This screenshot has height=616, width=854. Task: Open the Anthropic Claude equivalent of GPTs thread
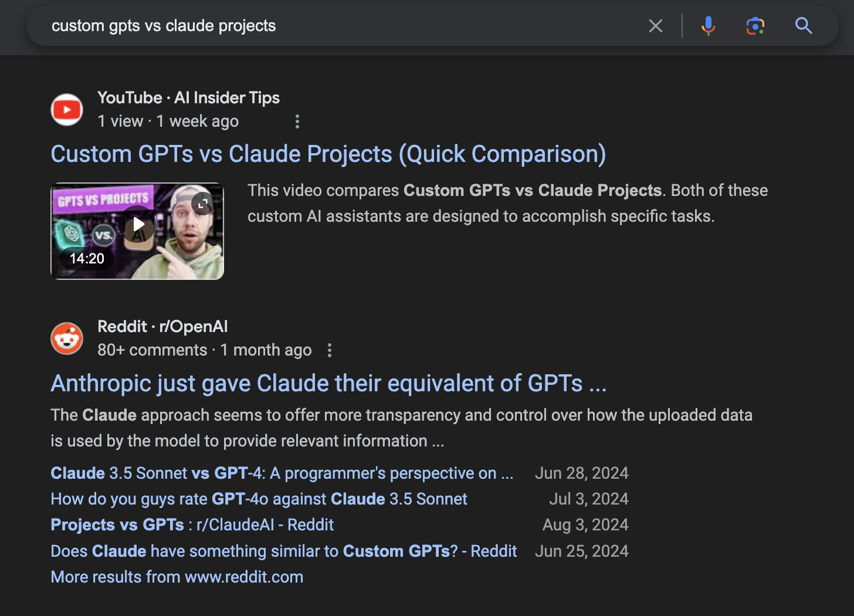pyautogui.click(x=328, y=383)
